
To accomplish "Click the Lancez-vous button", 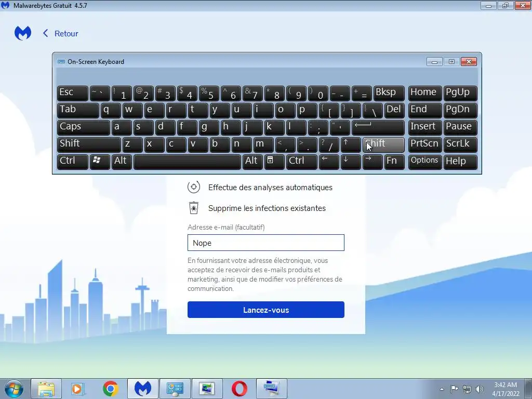I will click(x=265, y=310).
